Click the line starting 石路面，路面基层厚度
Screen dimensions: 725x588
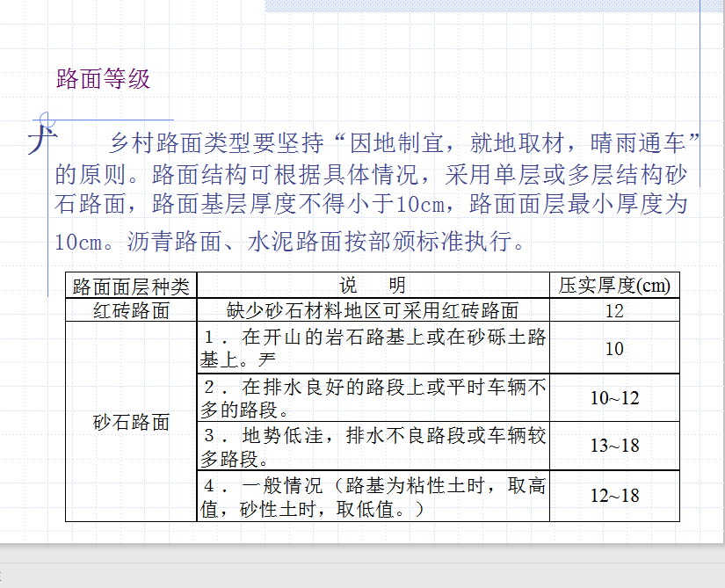point(371,204)
